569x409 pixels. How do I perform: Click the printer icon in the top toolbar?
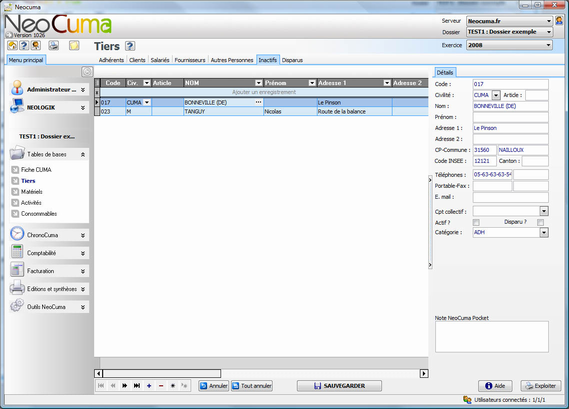click(54, 45)
